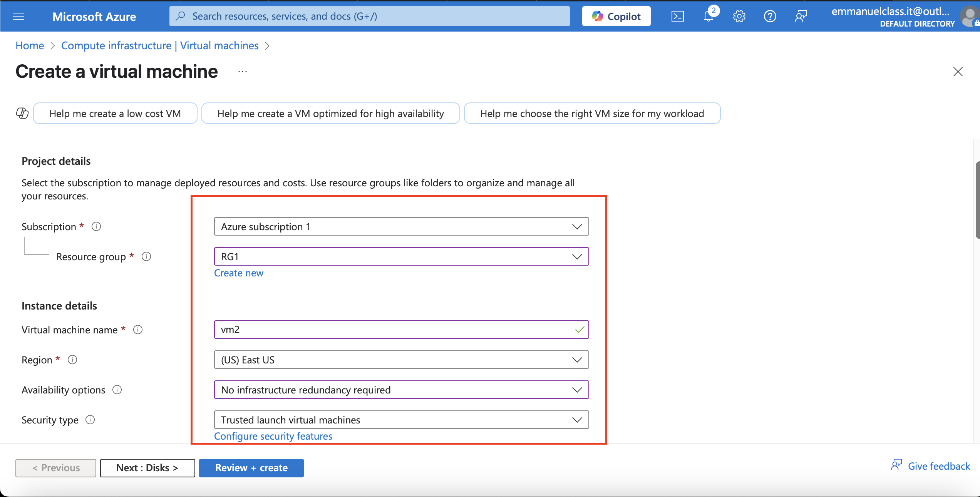The image size is (980, 497).
Task: Open the ellipsis menu beside the page title
Action: 243,72
